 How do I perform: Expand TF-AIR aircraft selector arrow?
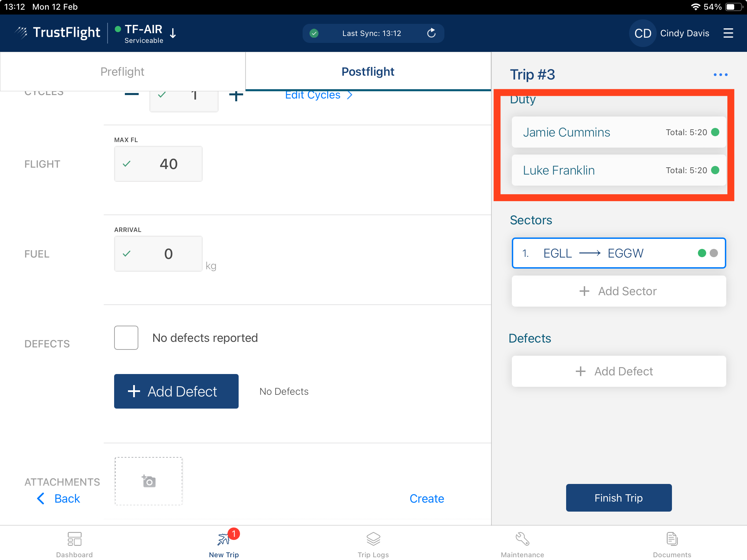[x=173, y=33]
